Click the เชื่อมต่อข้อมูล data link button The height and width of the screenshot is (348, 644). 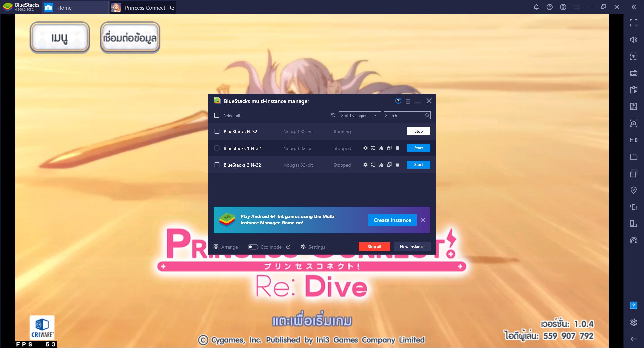click(x=130, y=38)
